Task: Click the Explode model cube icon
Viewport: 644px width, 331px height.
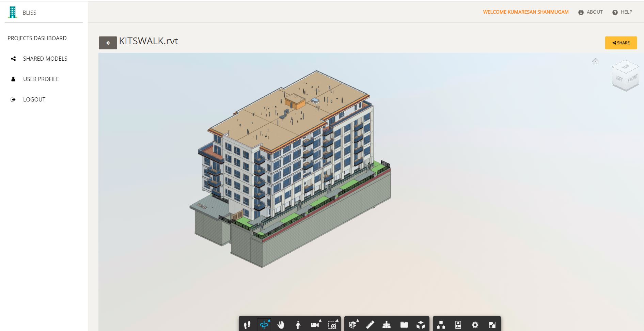Action: click(x=421, y=325)
